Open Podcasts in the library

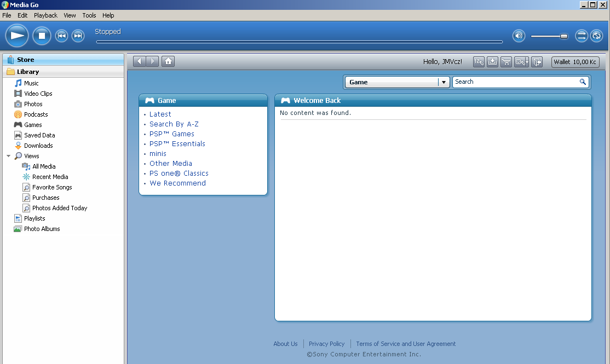[36, 114]
